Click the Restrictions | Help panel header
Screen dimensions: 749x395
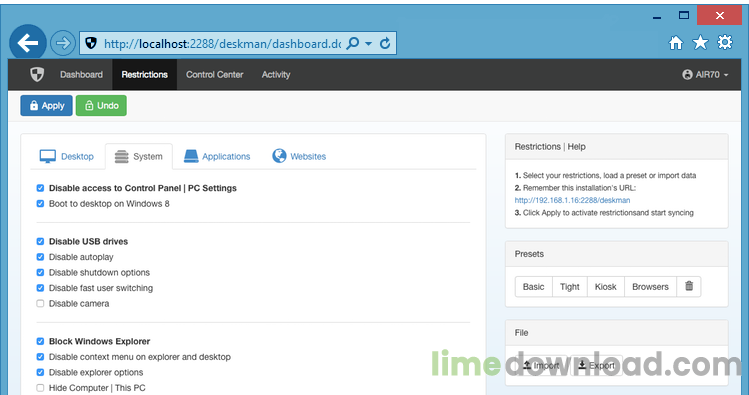617,147
